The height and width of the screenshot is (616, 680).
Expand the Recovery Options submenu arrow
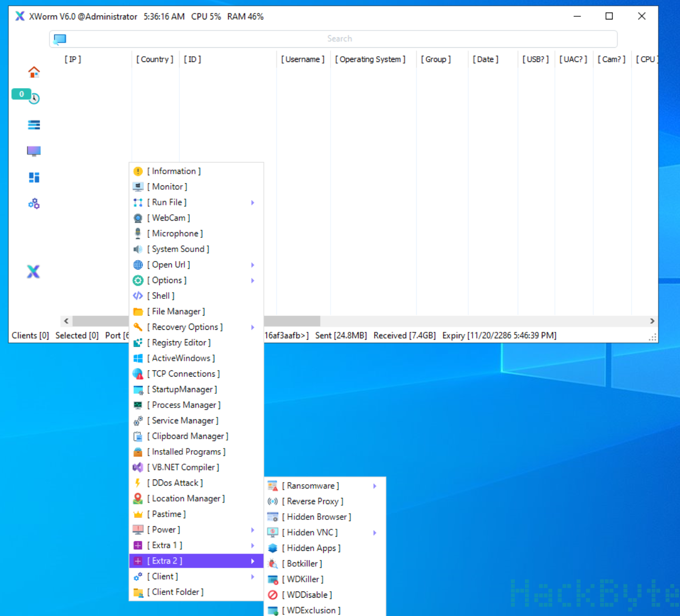(x=253, y=327)
